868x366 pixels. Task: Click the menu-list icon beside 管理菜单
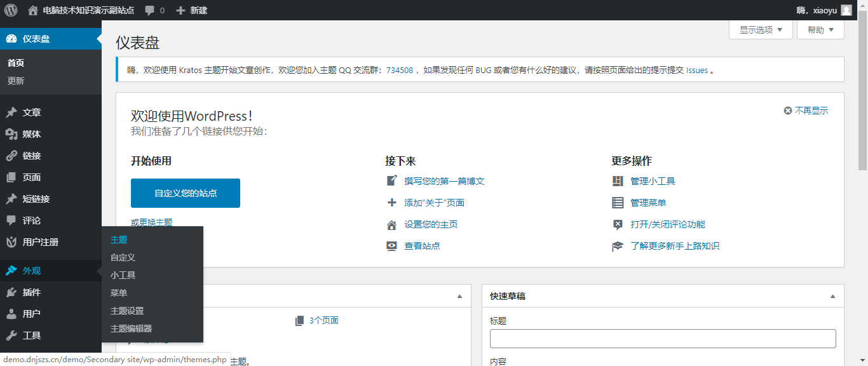(618, 203)
